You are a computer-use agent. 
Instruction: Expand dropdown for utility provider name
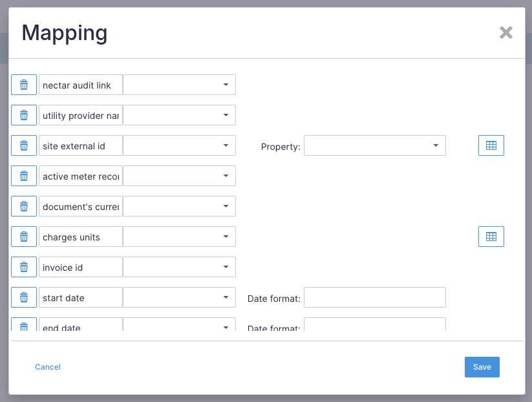[x=179, y=115]
